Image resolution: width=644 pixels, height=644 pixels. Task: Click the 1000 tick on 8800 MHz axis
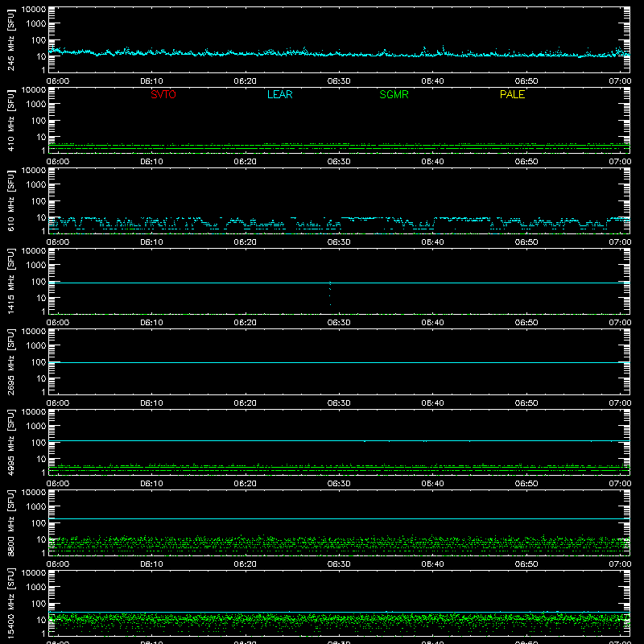click(x=36, y=507)
